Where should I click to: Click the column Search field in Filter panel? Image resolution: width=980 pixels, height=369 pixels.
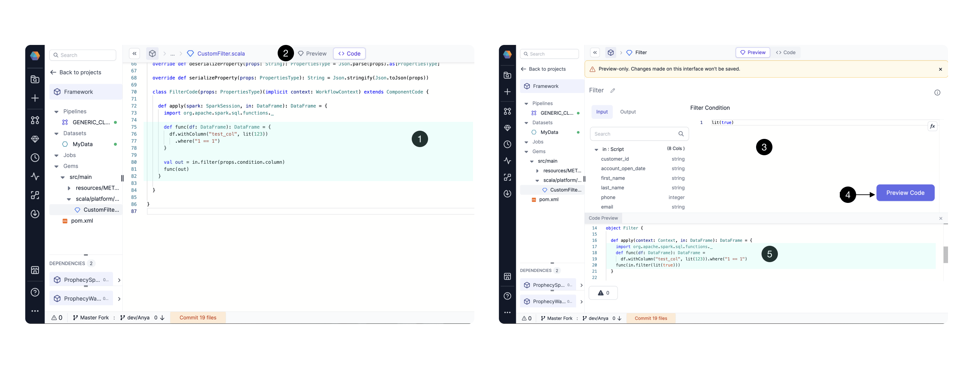tap(639, 134)
